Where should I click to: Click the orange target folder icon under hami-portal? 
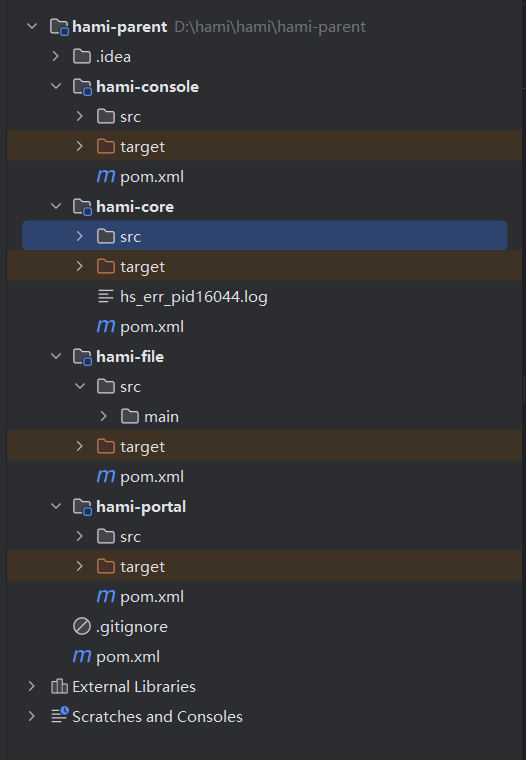[x=106, y=566]
